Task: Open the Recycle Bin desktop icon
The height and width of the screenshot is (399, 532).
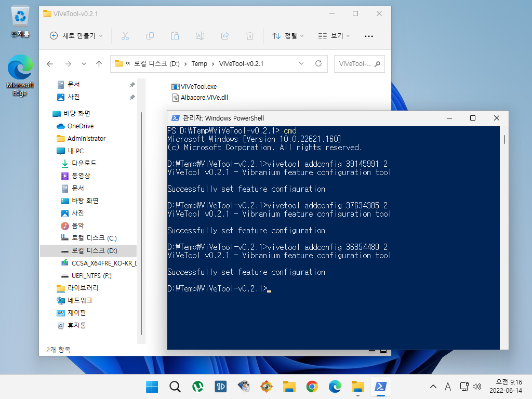Action: pos(20,22)
